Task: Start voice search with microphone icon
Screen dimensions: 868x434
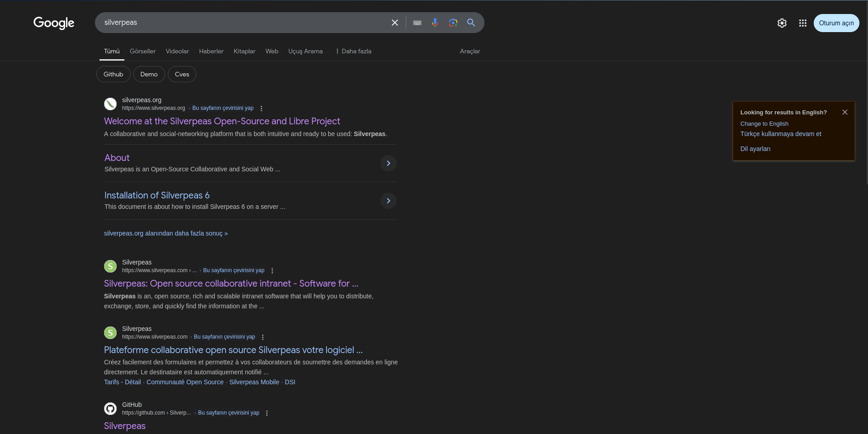Action: tap(435, 23)
